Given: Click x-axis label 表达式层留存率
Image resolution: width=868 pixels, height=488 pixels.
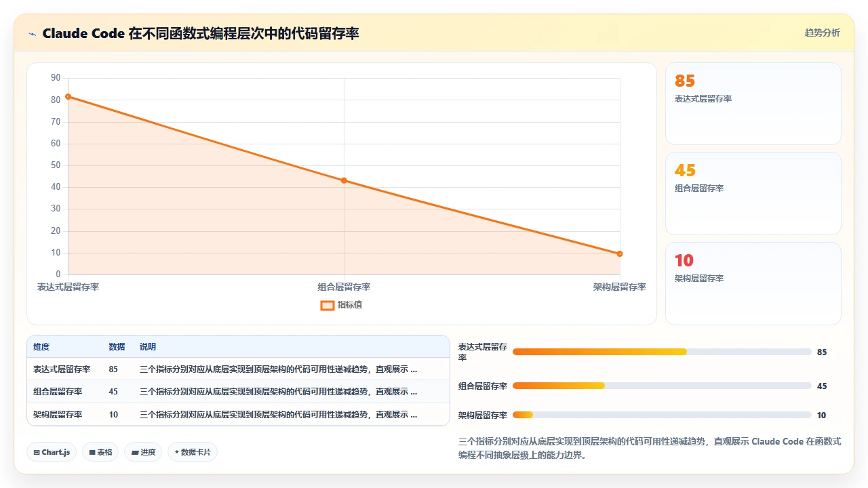Looking at the screenshot, I should tap(68, 287).
